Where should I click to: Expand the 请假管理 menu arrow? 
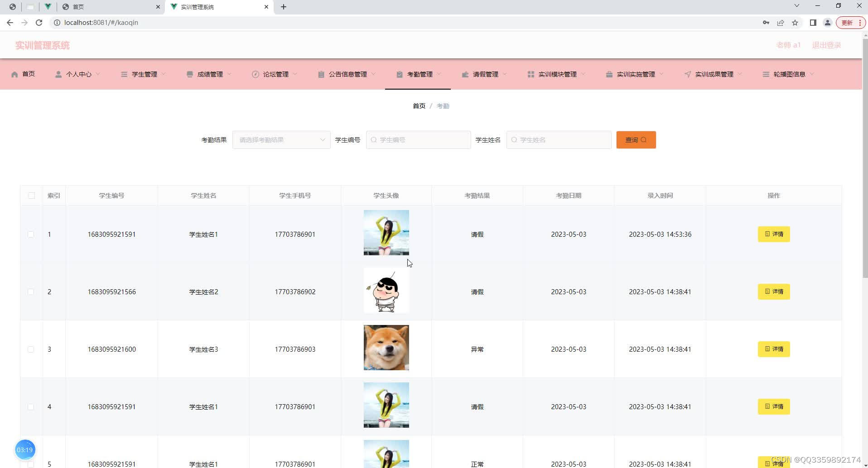(x=505, y=74)
